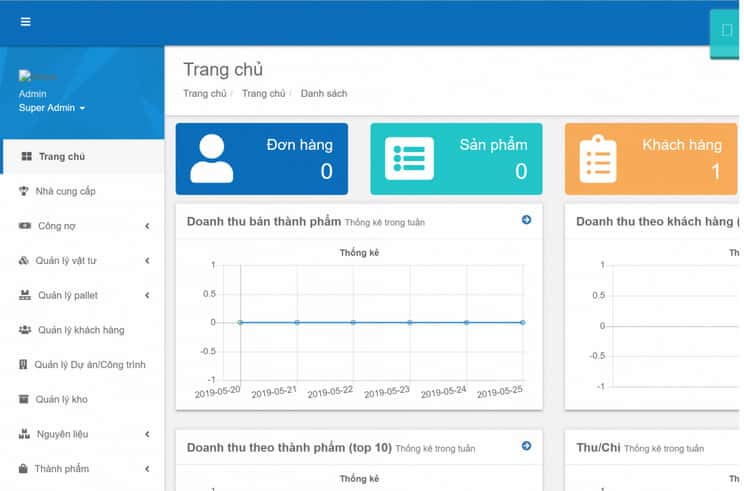Screen dimensions: 744x491
Task: Expand the Nguyên liệu submenu chevron
Action: (147, 434)
